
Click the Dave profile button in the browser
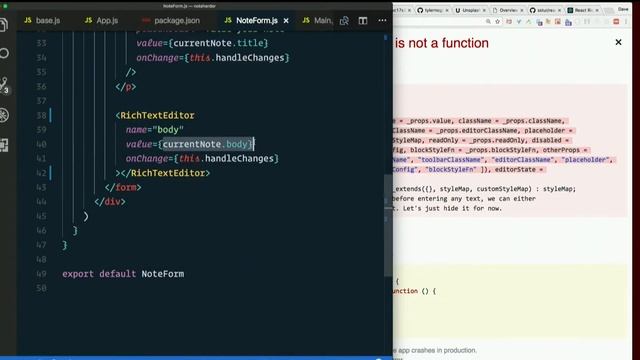[x=623, y=9]
